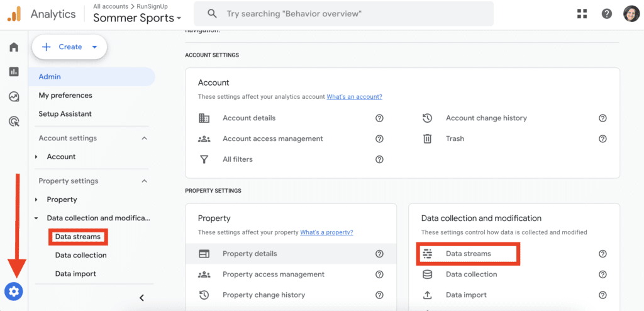Click the help icon next to All filters
The image size is (644, 311).
[379, 159]
